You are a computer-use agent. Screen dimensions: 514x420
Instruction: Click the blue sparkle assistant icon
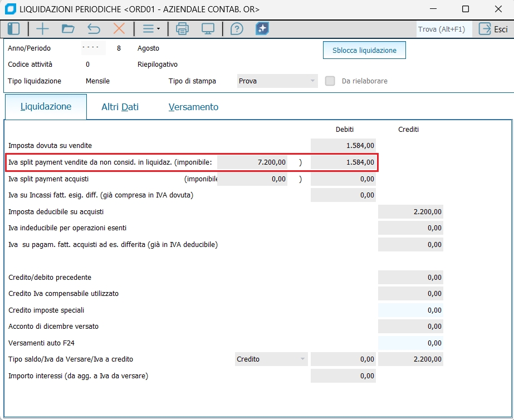coord(262,29)
